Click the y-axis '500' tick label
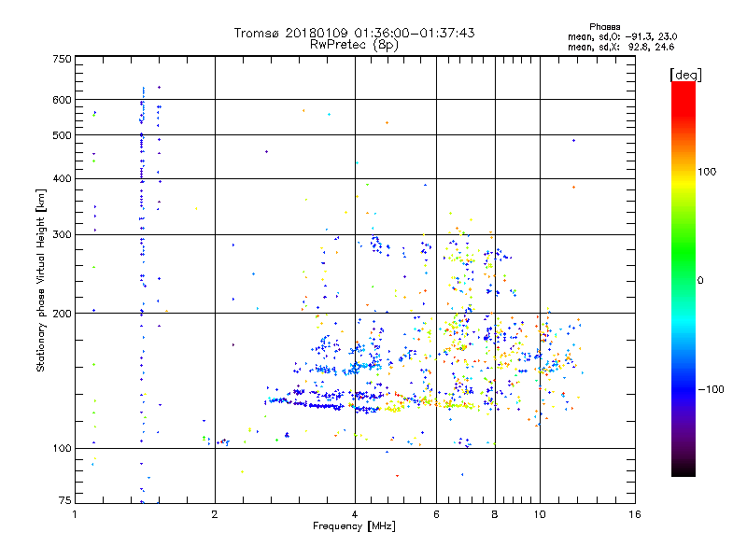The height and width of the screenshot is (560, 747). [x=62, y=135]
